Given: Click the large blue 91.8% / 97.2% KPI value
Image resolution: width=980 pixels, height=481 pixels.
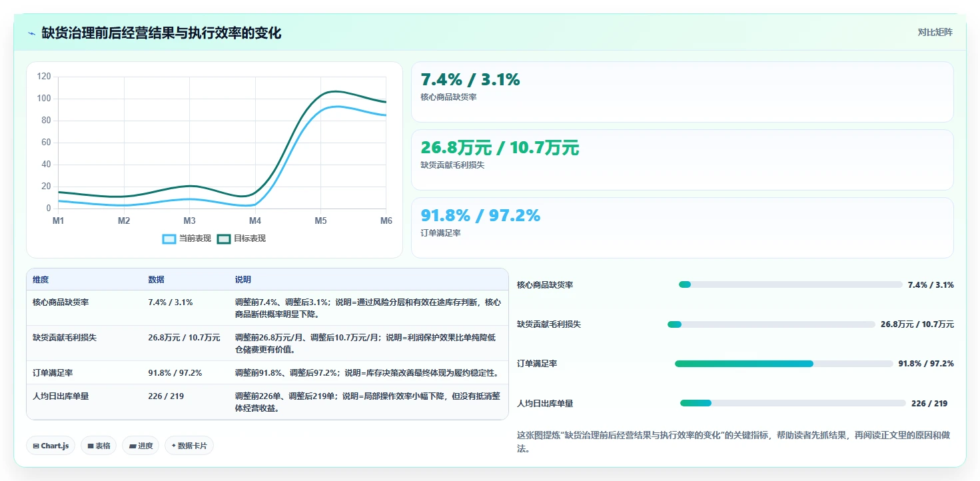Looking at the screenshot, I should click(480, 215).
